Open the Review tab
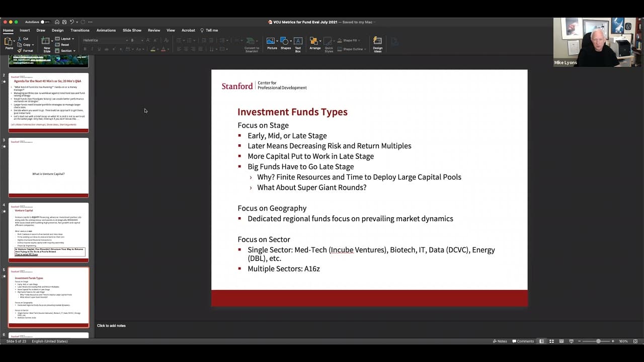The image size is (644, 362). [x=154, y=30]
